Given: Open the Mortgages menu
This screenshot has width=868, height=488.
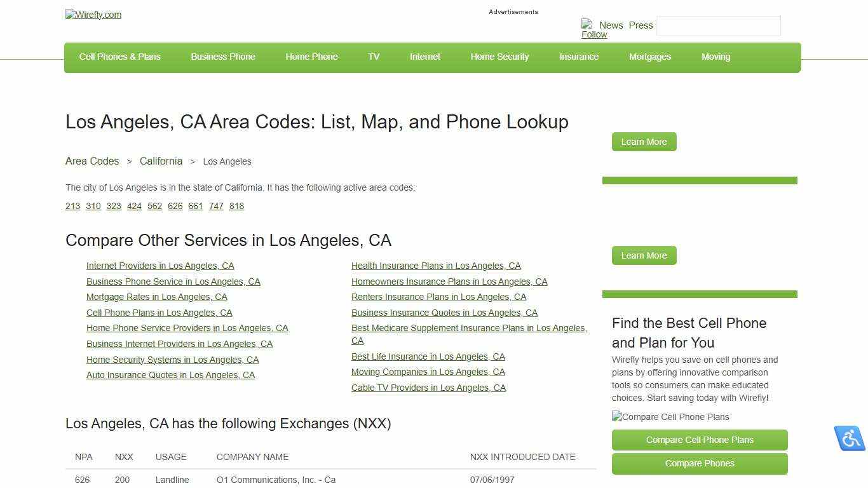Looking at the screenshot, I should (x=650, y=57).
